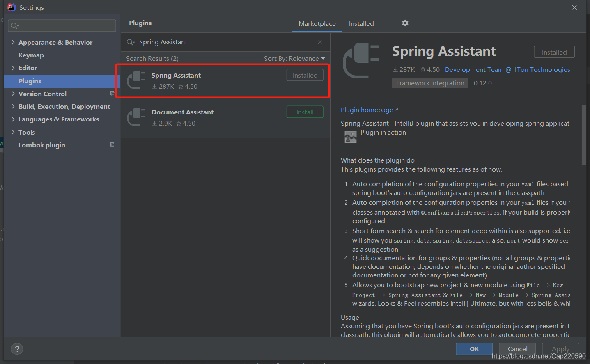
Task: Click the Lombok plugin project-level icon
Action: 112,145
